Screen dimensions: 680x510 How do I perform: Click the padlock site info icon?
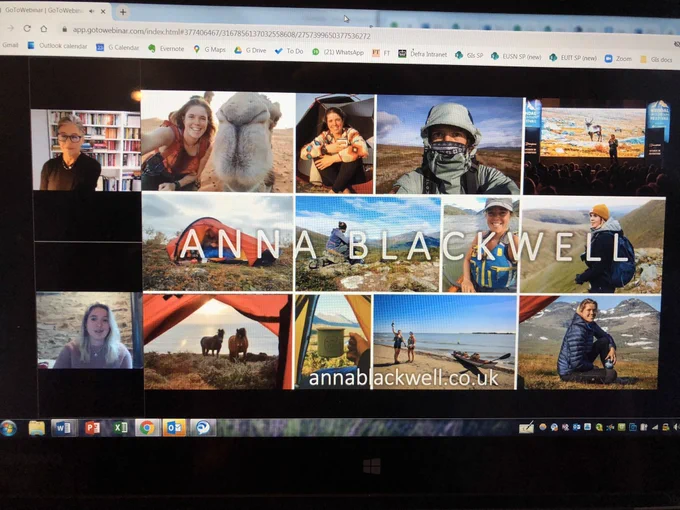[x=64, y=29]
